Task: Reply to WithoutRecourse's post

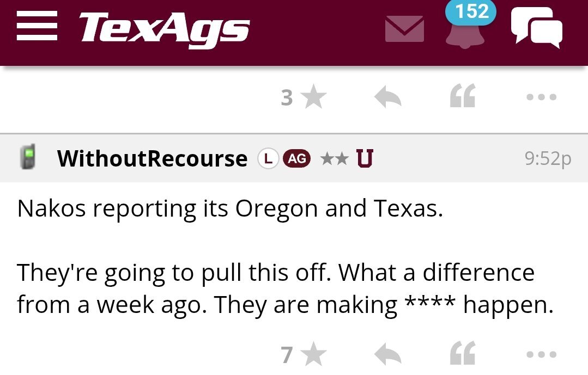Action: (388, 355)
